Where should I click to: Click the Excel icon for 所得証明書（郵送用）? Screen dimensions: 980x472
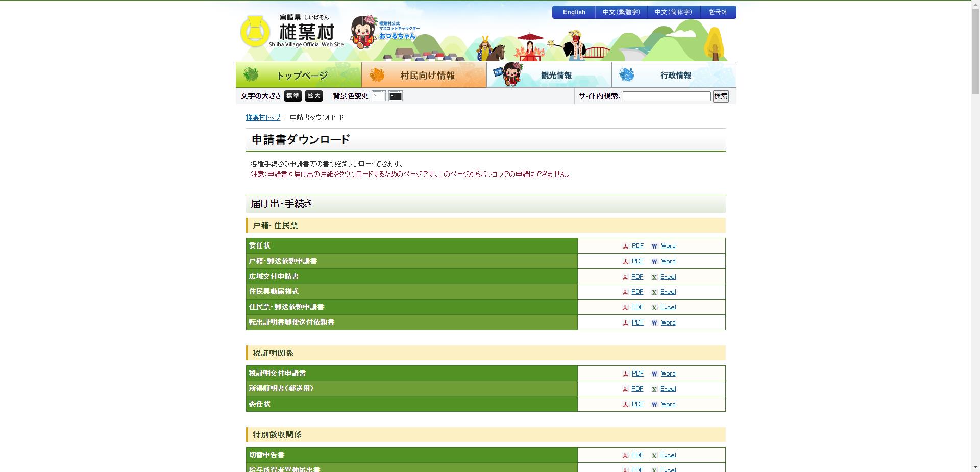pos(654,389)
